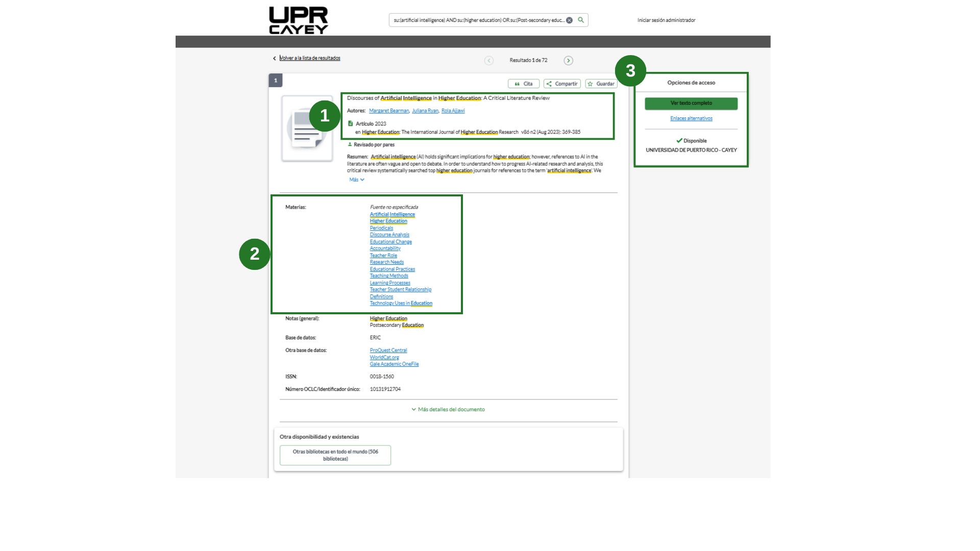This screenshot has height=551, width=980.
Task: Click the Cita quote button
Action: tap(524, 84)
